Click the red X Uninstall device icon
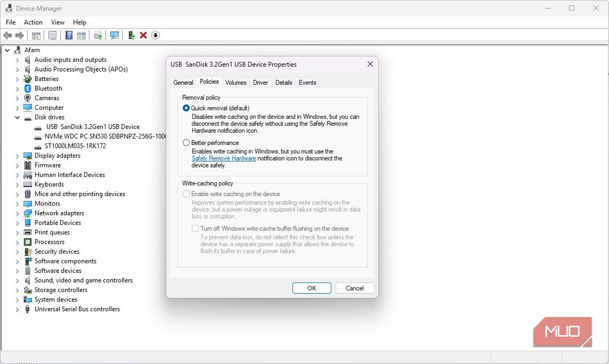 [143, 35]
